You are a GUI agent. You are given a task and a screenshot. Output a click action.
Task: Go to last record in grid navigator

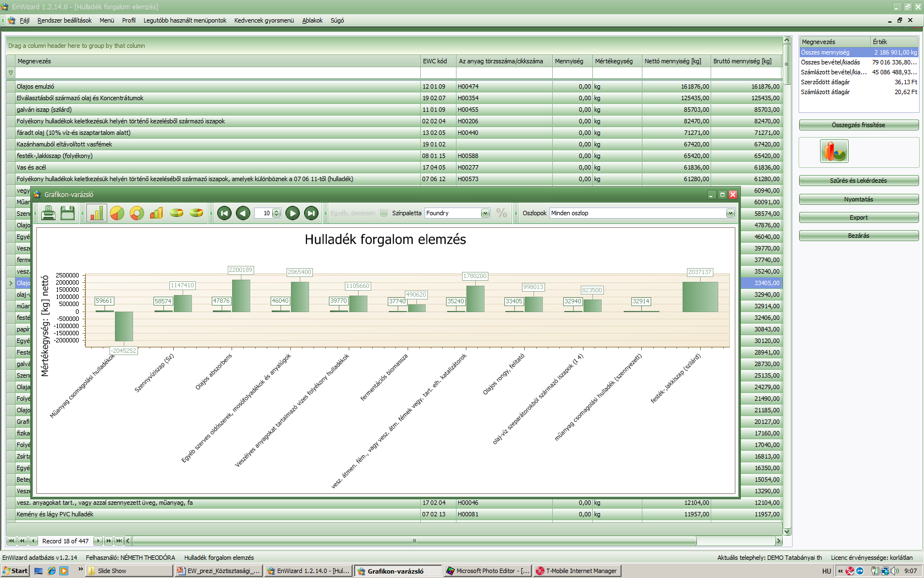click(119, 541)
